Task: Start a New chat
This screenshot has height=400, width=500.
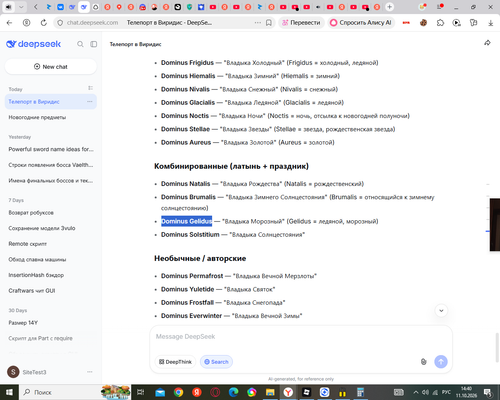Action: click(51, 67)
